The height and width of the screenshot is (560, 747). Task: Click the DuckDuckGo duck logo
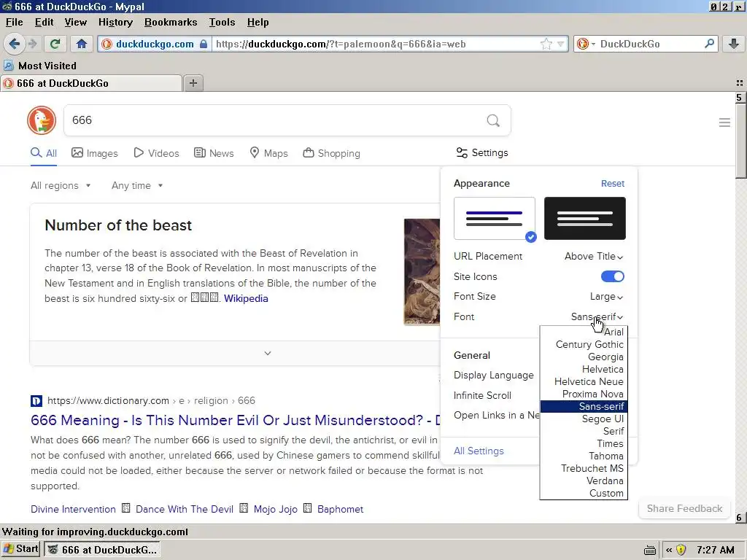coord(42,120)
